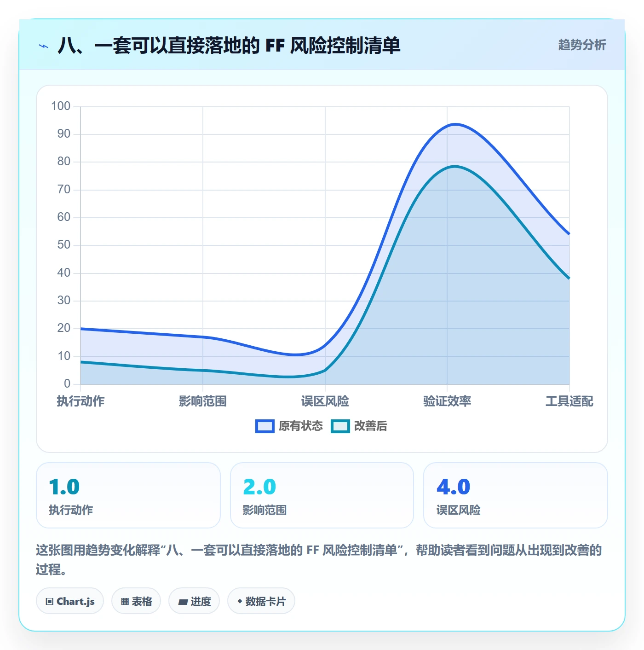The image size is (644, 650).
Task: Open the 4.0 误区风险 data card
Action: [x=516, y=495]
